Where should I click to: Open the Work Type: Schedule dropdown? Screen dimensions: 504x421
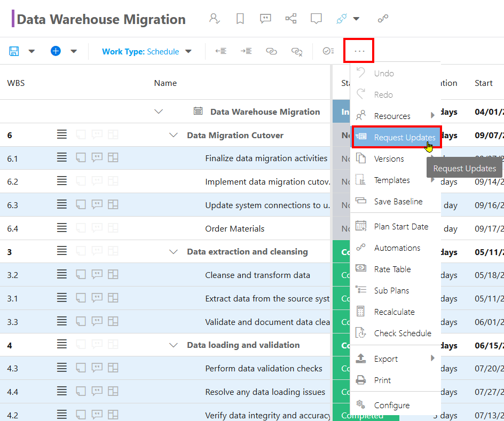[x=147, y=51]
